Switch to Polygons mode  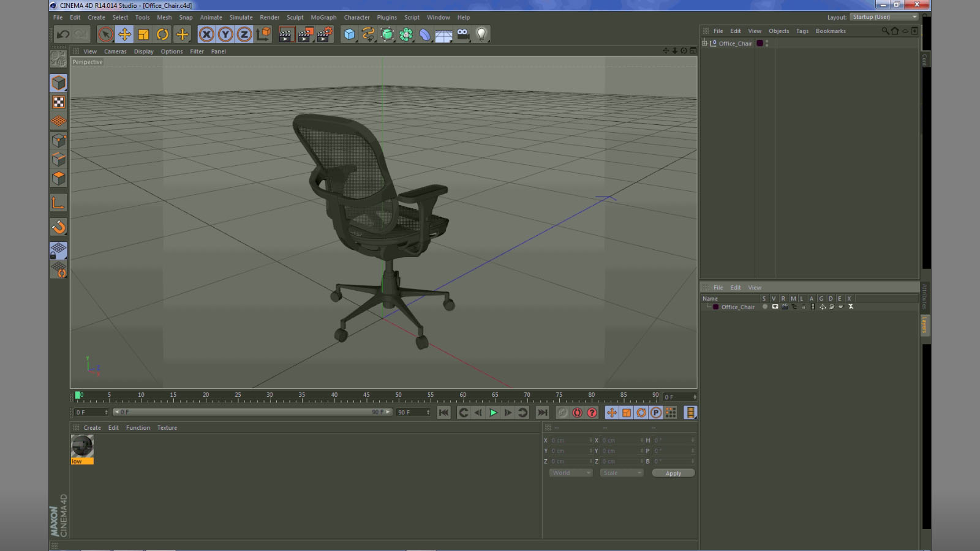tap(58, 178)
